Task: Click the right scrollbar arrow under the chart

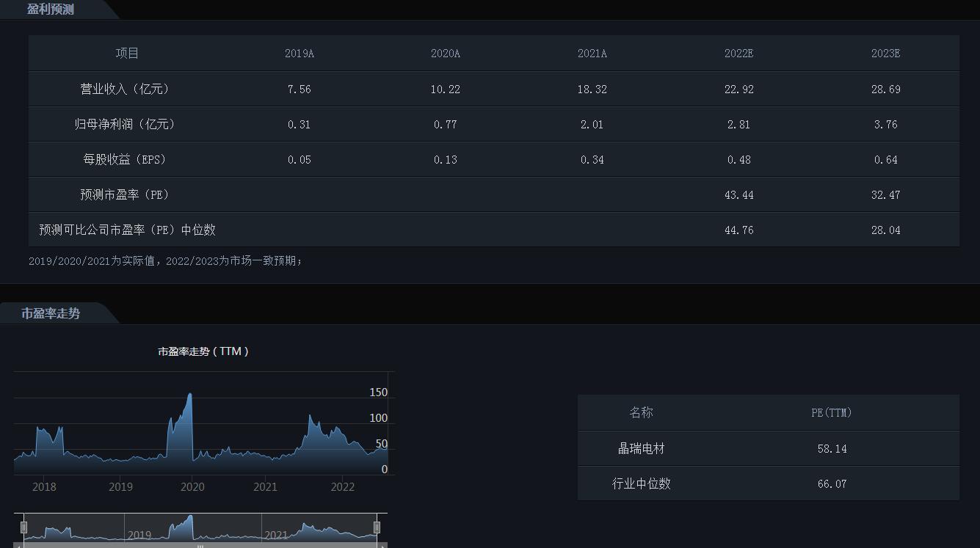Action: pos(381,546)
